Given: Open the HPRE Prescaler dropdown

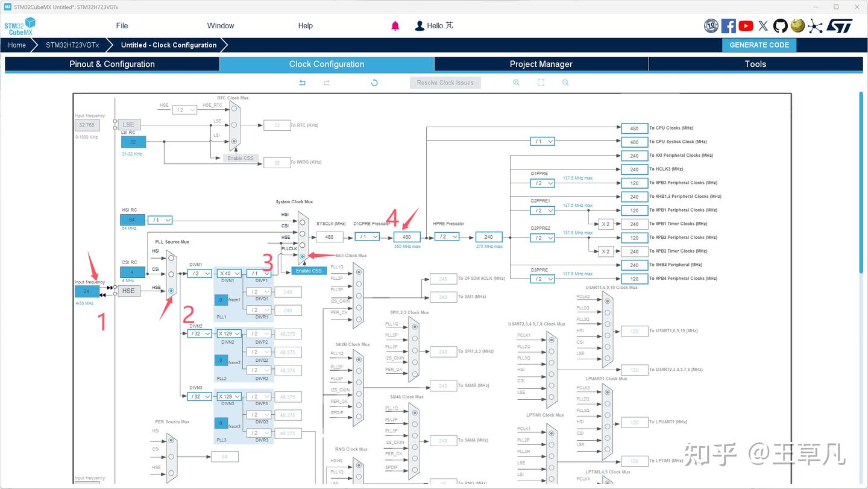Looking at the screenshot, I should [x=447, y=237].
